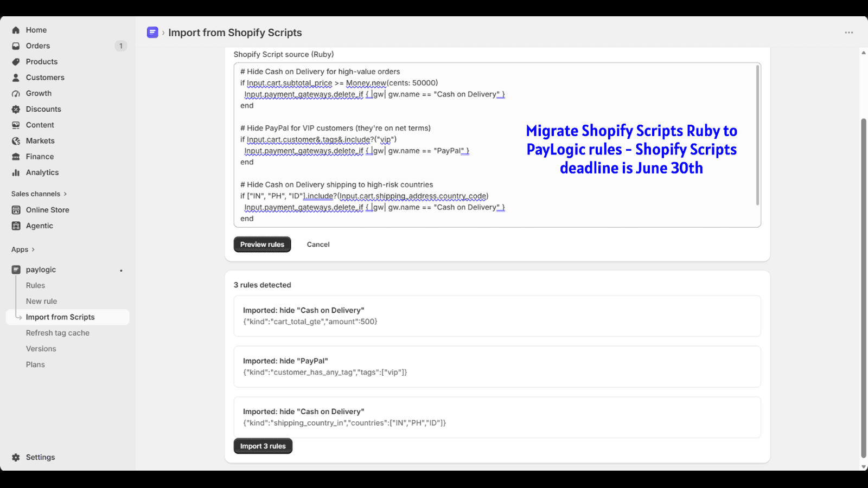This screenshot has height=488, width=868.
Task: Click the Markets globe icon
Action: (16, 141)
